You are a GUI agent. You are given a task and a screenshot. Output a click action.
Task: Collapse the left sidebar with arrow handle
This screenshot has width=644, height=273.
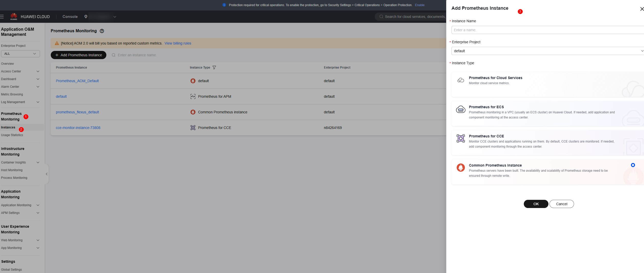[47, 174]
